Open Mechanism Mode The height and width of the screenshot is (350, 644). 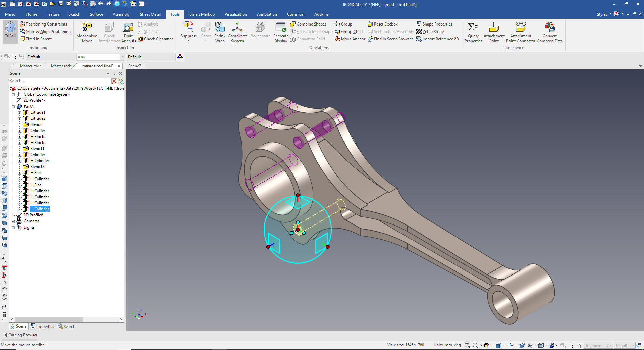tap(87, 32)
